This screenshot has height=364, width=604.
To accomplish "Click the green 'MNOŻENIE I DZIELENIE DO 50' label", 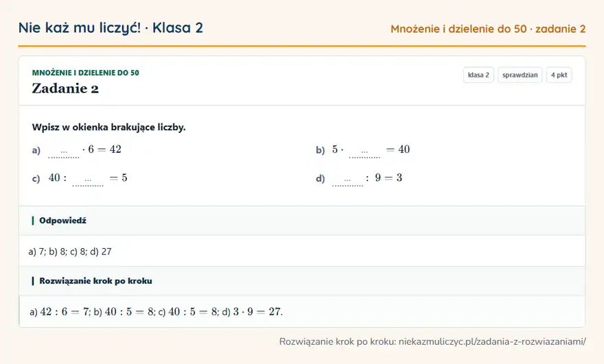I will (x=86, y=73).
